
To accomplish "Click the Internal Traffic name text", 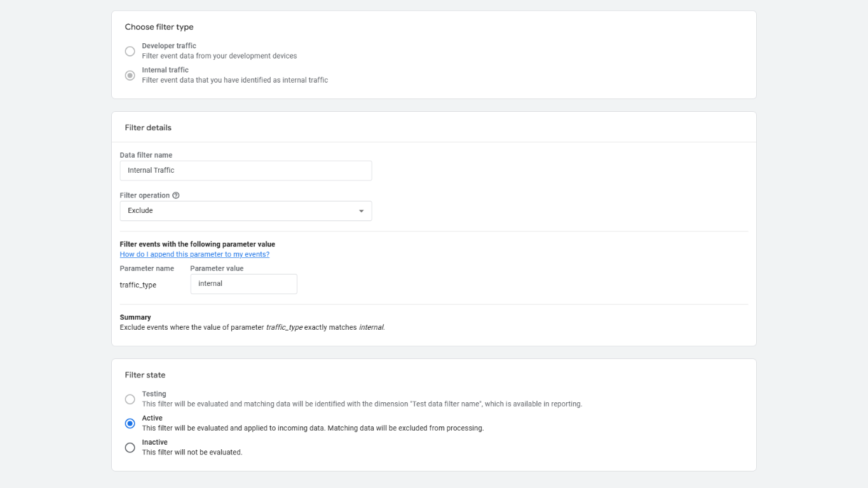I will tap(150, 170).
